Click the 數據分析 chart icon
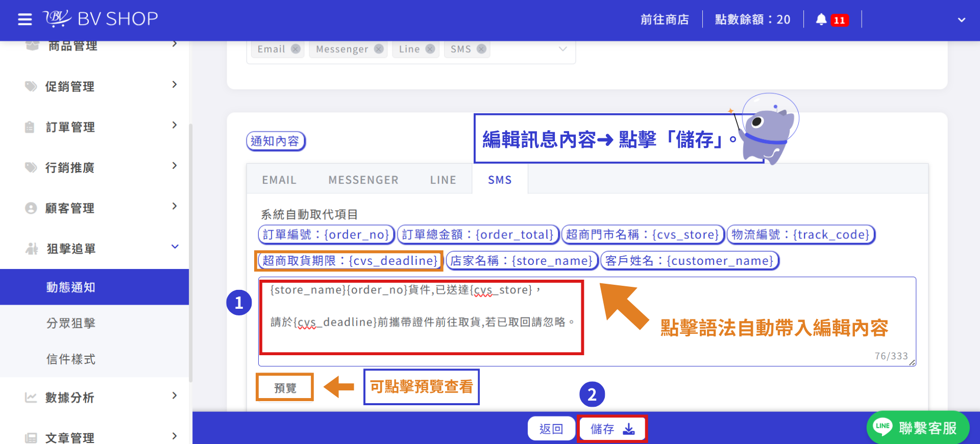 31,397
